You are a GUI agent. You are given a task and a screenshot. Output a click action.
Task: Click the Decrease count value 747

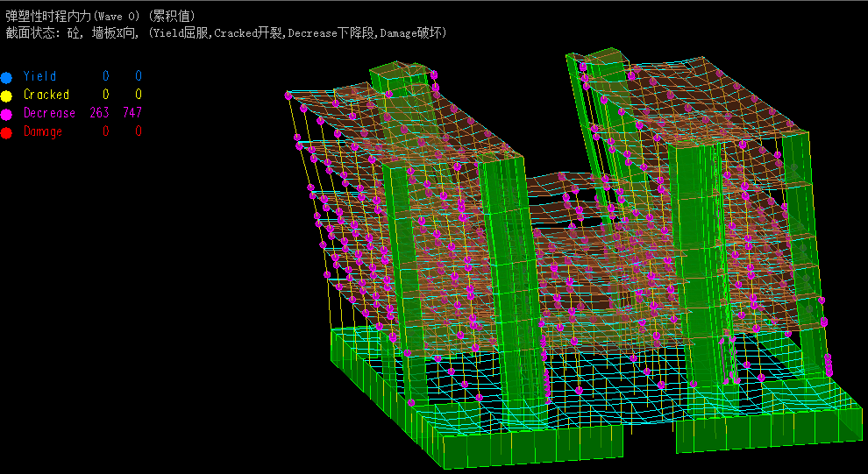pyautogui.click(x=132, y=113)
